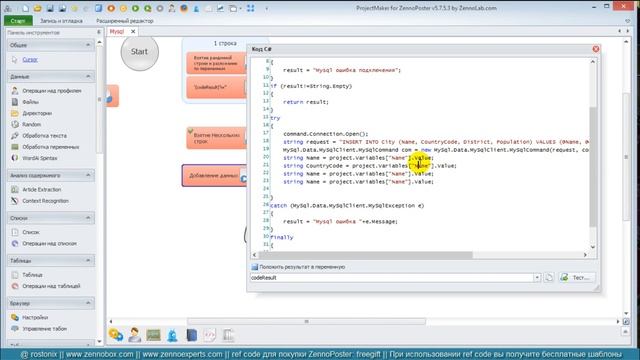Open the green chalkboard icon in bottom bar
Image resolution: width=640 pixels, height=360 pixels.
coord(153,335)
